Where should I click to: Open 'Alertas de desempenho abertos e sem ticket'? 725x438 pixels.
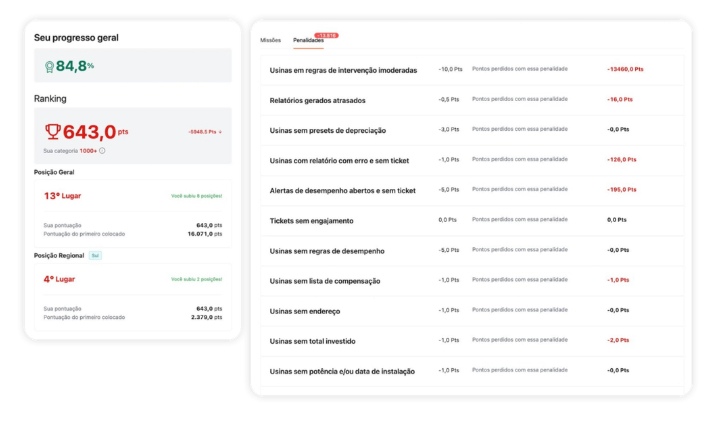click(x=342, y=190)
